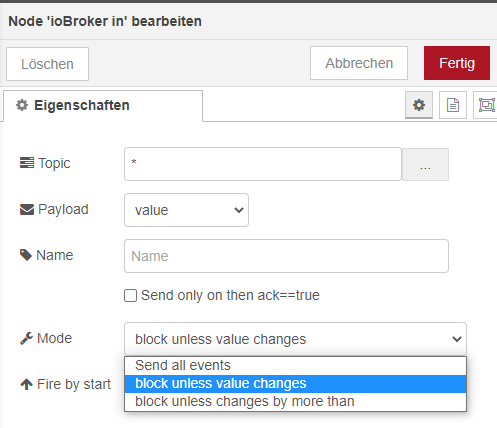The height and width of the screenshot is (428, 497).
Task: Open node appearance icon
Action: [x=486, y=105]
